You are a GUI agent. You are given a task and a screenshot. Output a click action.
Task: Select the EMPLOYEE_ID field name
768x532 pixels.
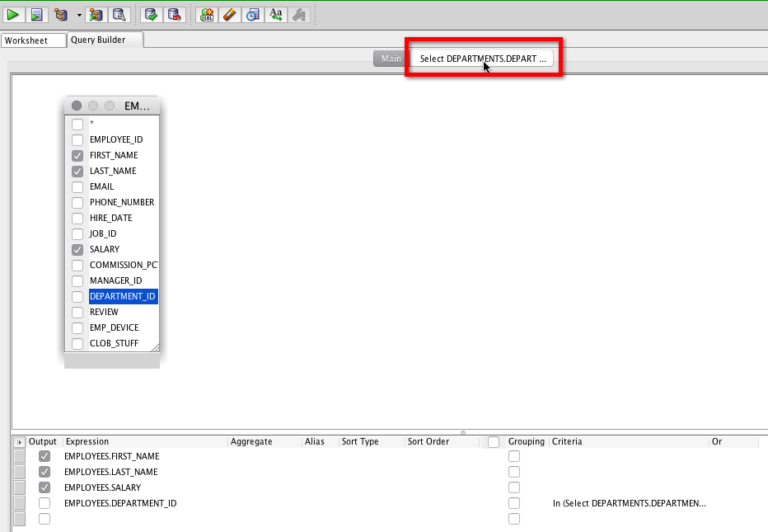116,140
